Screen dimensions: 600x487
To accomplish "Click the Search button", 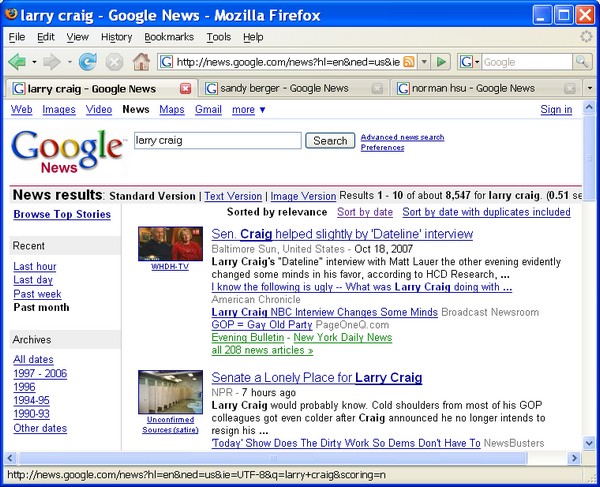I will click(x=330, y=141).
